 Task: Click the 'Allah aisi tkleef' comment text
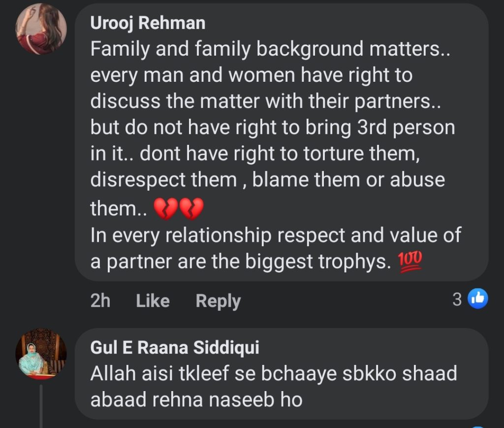tap(273, 374)
